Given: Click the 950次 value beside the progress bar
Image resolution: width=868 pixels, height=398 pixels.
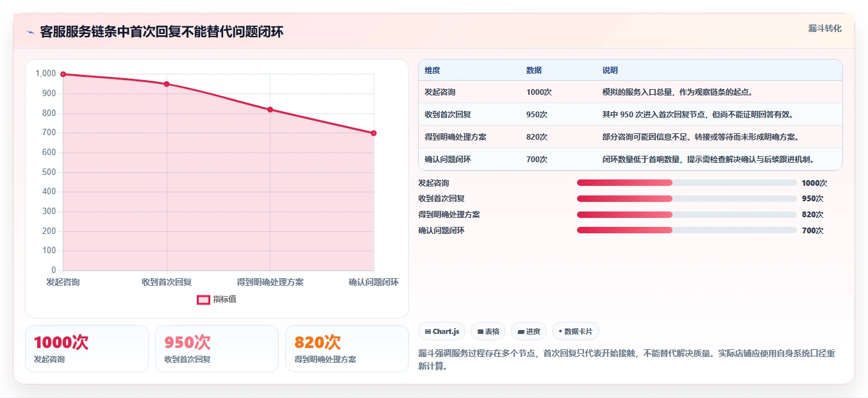Looking at the screenshot, I should (x=812, y=199).
